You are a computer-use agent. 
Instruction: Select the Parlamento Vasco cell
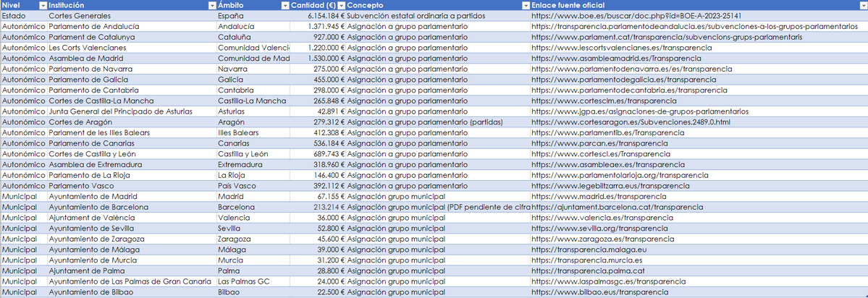(132, 186)
